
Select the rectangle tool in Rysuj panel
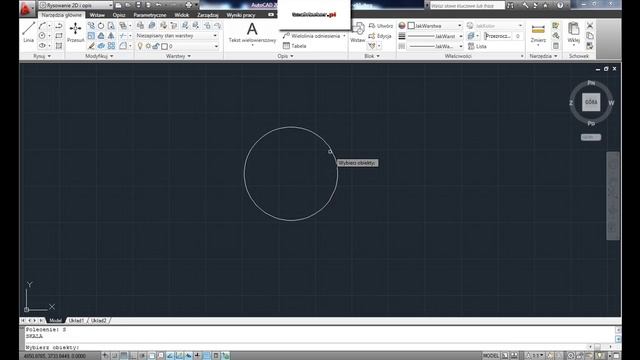click(59, 36)
